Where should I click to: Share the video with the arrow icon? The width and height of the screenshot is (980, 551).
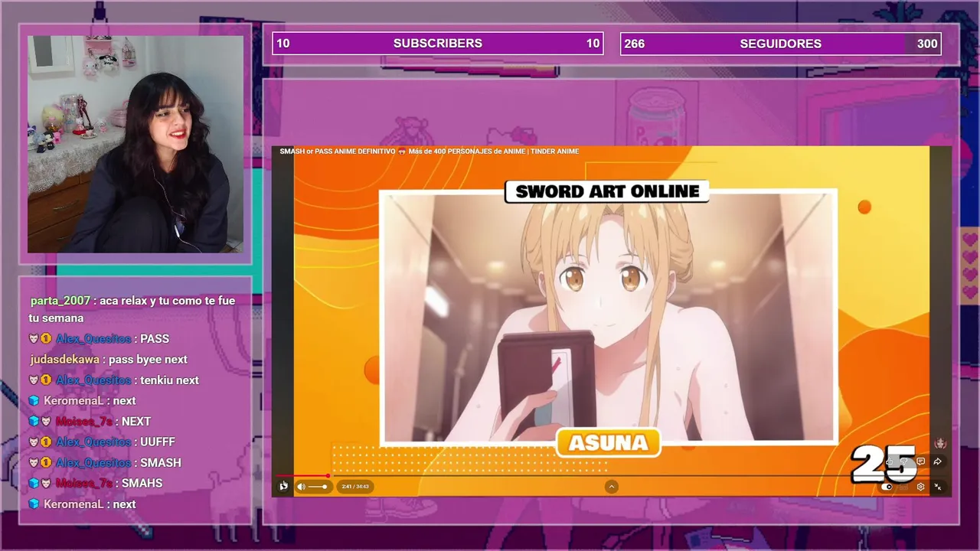click(937, 461)
